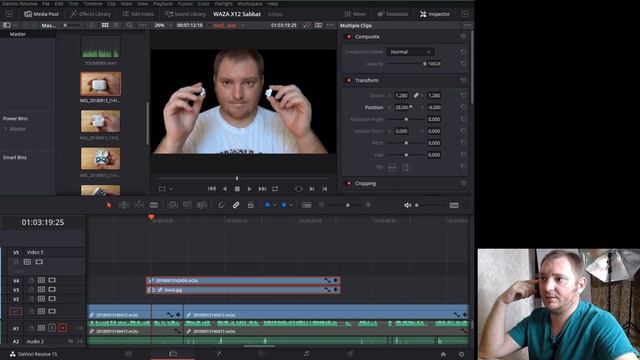Click the Flip horizontal button
This screenshot has width=640, height=360.
[x=392, y=167]
